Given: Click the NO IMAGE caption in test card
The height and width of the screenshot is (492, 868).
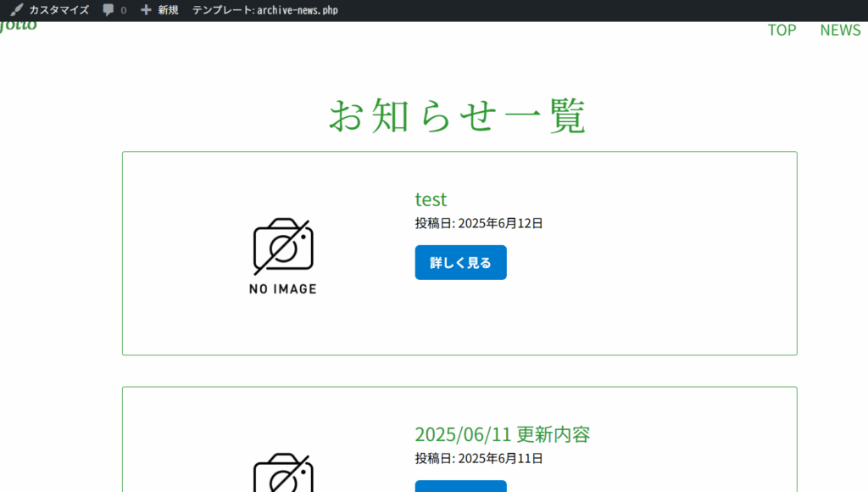Looking at the screenshot, I should click(x=283, y=289).
